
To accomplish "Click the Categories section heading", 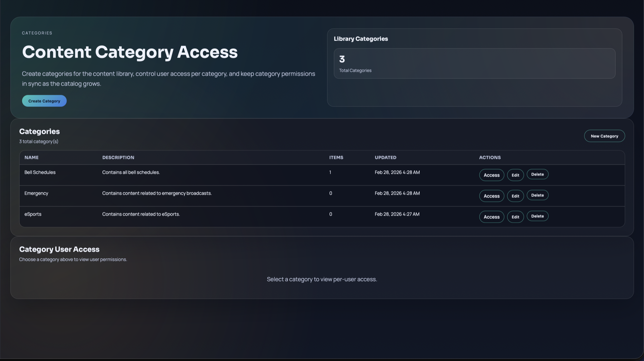I will 39,131.
